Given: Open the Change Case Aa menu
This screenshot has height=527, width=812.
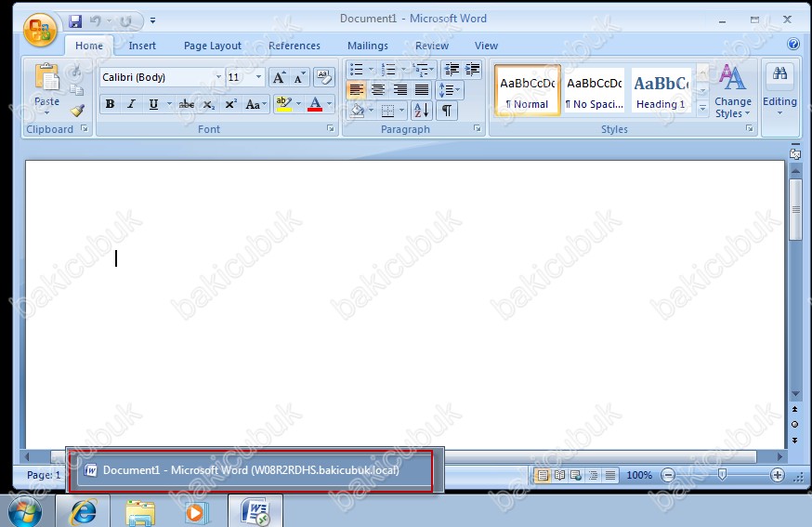Looking at the screenshot, I should [x=255, y=104].
